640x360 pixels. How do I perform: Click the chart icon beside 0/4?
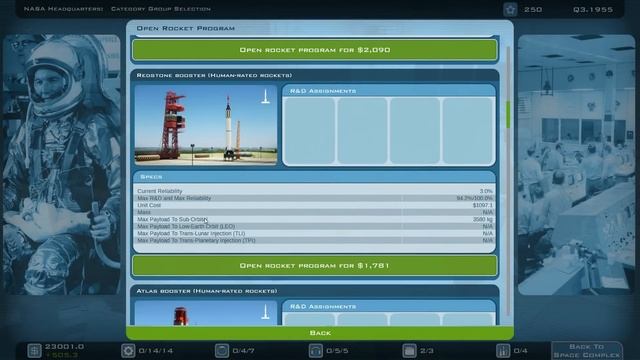503,351
